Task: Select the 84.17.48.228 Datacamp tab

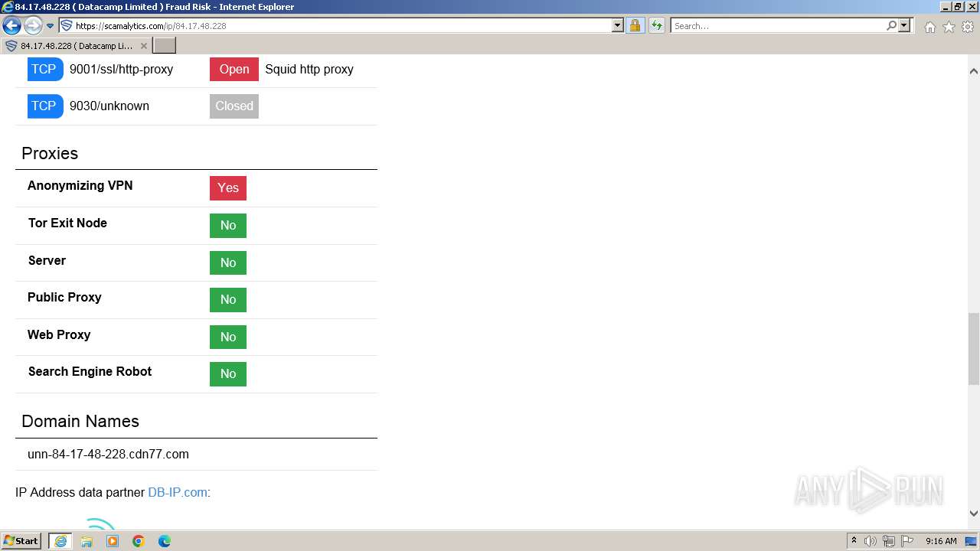Action: [x=76, y=46]
